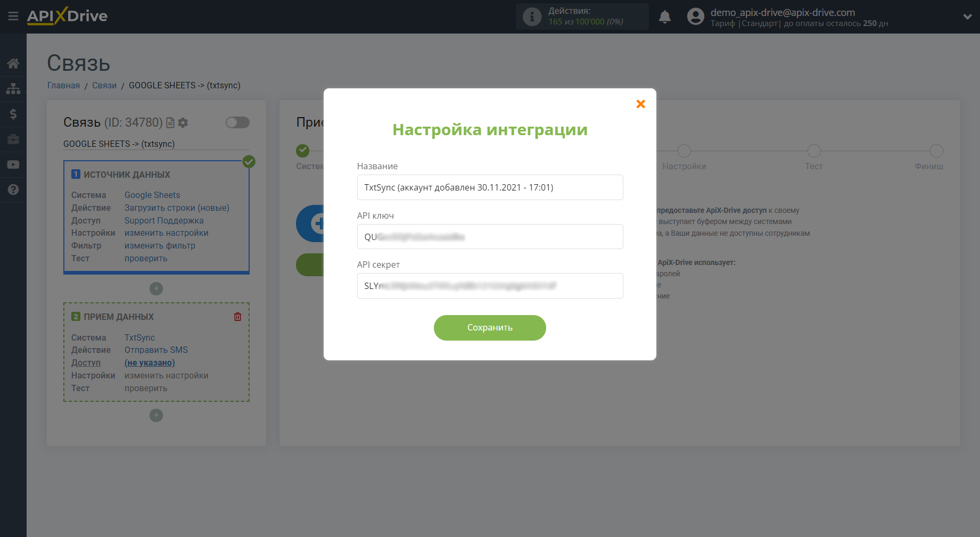Open the connection settings gear icon
This screenshot has width=980, height=537.
183,122
